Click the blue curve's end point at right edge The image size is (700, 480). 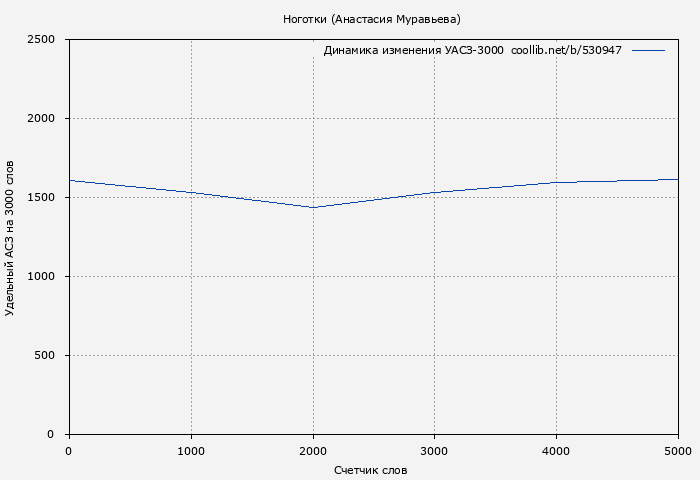(677, 179)
